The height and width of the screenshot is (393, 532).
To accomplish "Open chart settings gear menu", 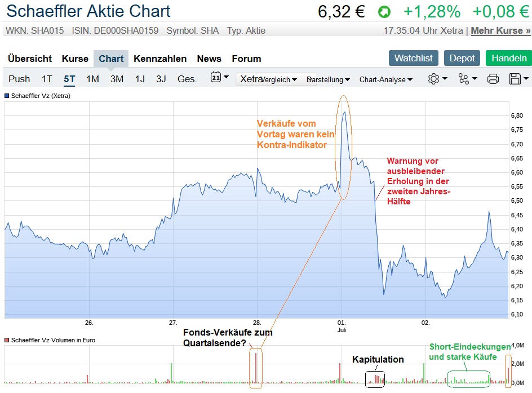I will 437,79.
